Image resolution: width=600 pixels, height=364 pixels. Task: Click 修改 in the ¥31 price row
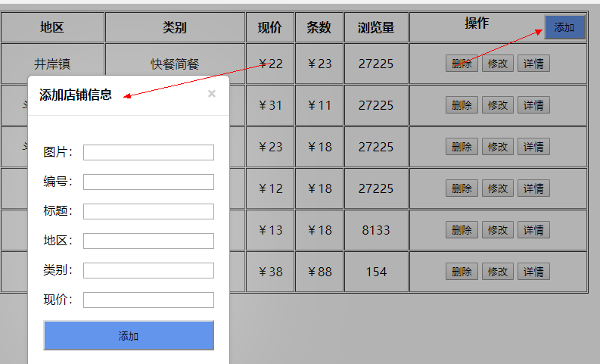(497, 105)
